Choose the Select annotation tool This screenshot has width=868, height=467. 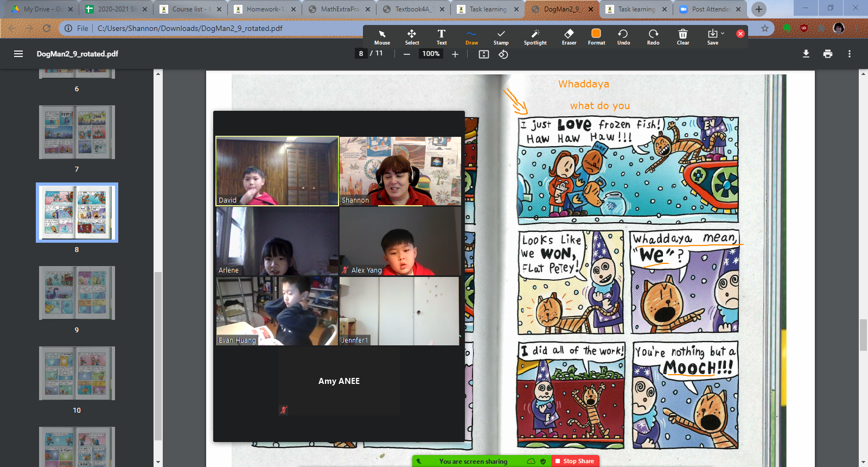point(412,37)
